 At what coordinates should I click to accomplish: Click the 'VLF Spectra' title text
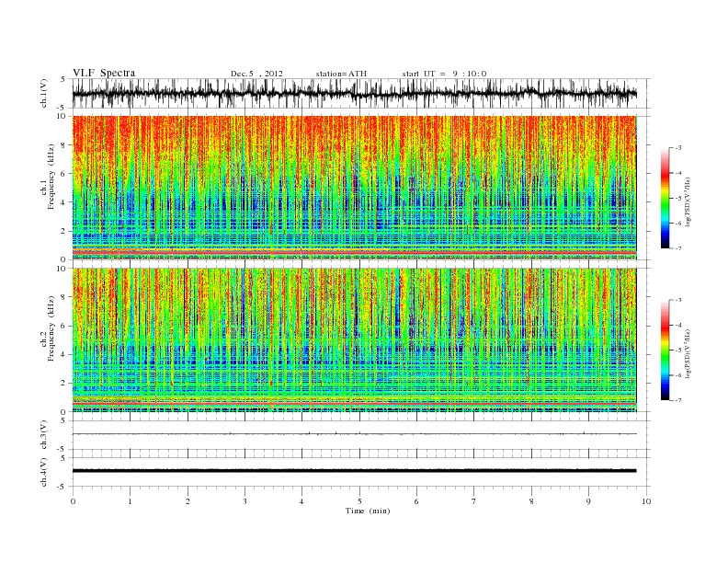[x=104, y=73]
